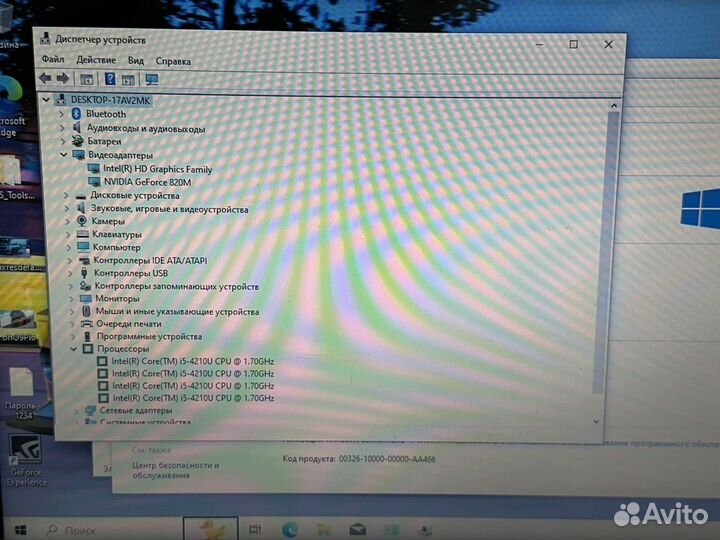Image resolution: width=720 pixels, height=540 pixels.
Task: Click the Forward arrow in the toolbar
Action: point(62,78)
